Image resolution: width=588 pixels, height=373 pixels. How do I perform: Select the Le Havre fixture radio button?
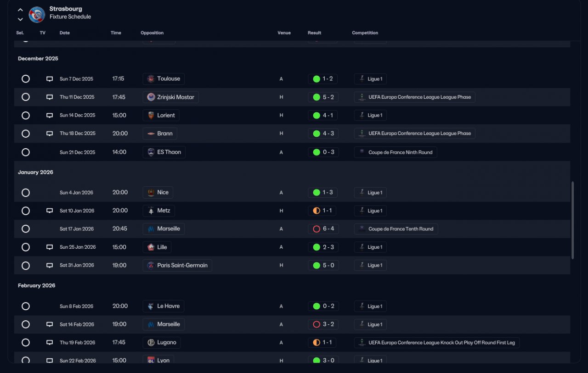(x=26, y=306)
